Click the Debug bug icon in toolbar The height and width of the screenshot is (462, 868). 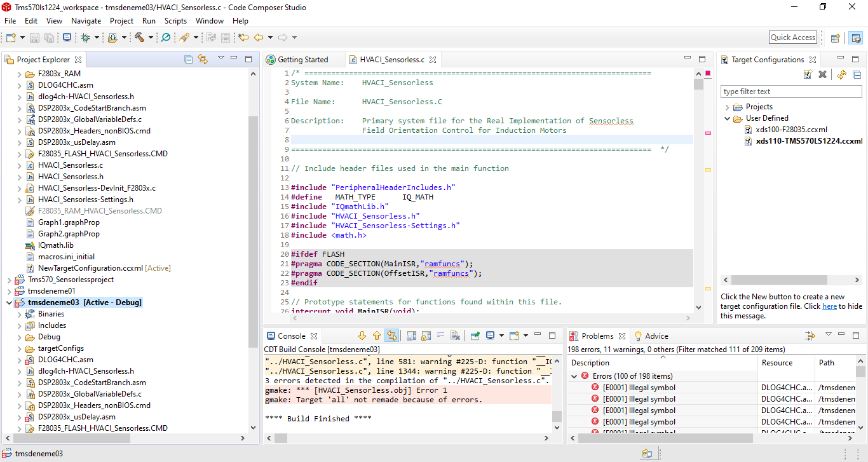[x=85, y=38]
